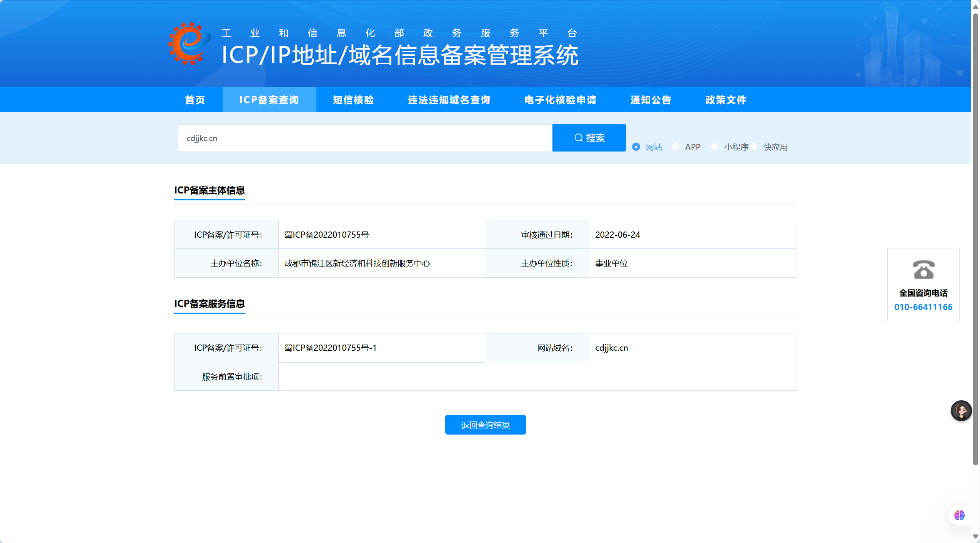Open the 短信核验 menu item
The height and width of the screenshot is (543, 980).
tap(353, 100)
